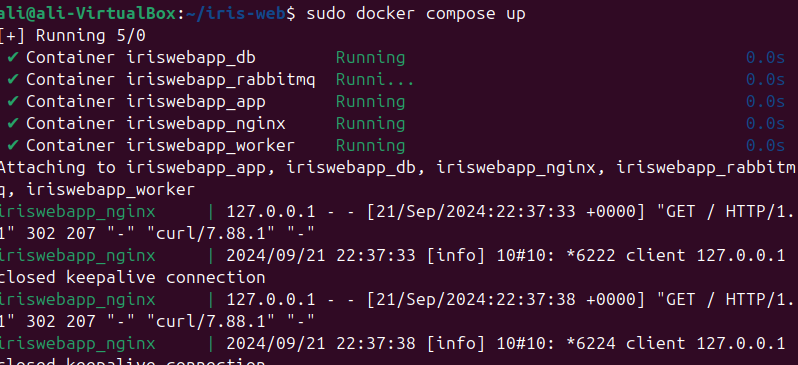
Task: Click the Attaching to iriswebapp_app line
Action: (397, 179)
